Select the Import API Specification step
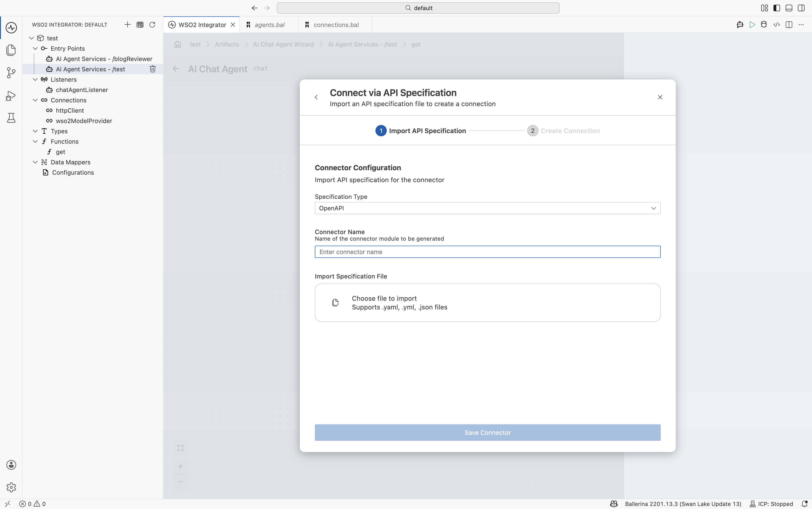This screenshot has width=812, height=509. tap(421, 131)
